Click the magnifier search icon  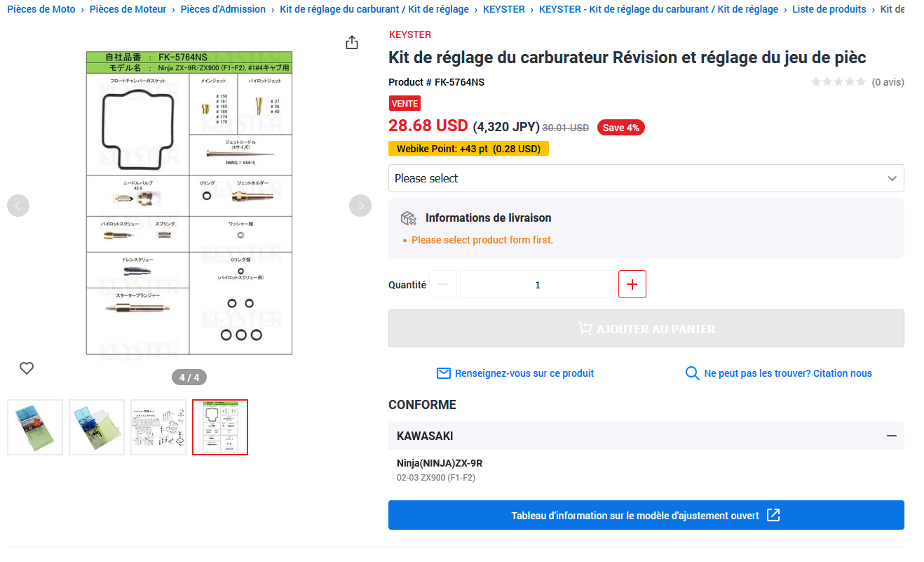[x=692, y=373]
